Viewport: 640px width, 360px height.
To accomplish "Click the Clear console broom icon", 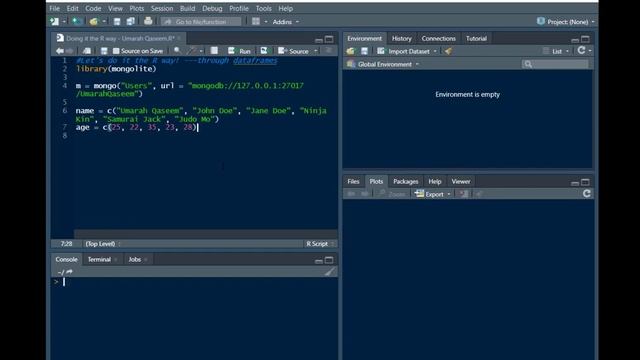I will click(329, 272).
